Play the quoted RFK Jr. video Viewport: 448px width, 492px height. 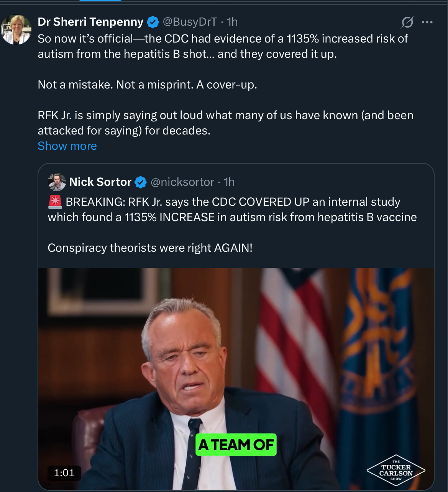[236, 379]
